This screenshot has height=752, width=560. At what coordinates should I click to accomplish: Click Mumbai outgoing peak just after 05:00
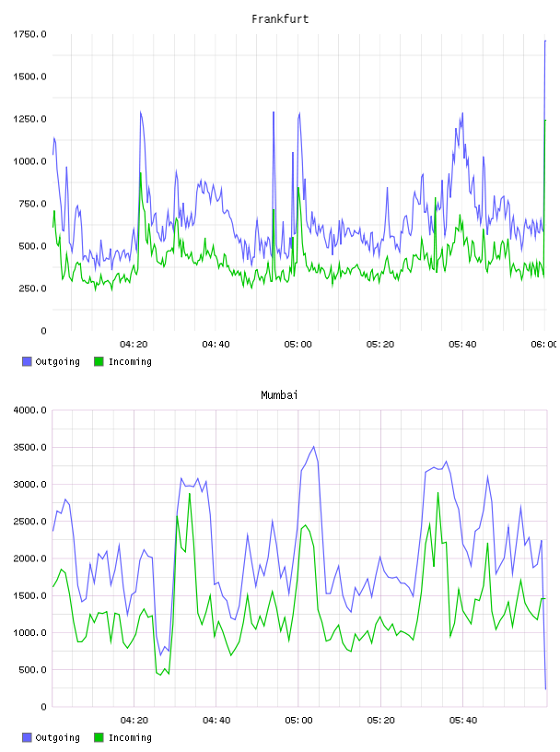(313, 447)
